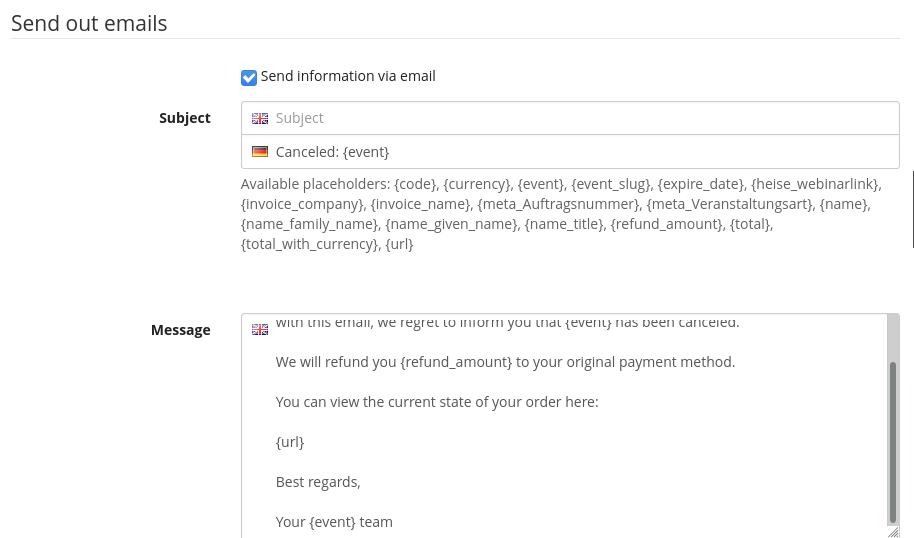Screen dimensions: 914x538
Task: Place cursor on the {url} line in message
Action: coord(290,442)
